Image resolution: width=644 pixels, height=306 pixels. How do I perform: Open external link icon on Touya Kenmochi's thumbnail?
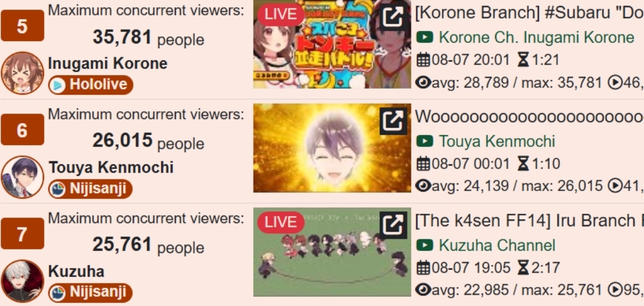[x=393, y=121]
